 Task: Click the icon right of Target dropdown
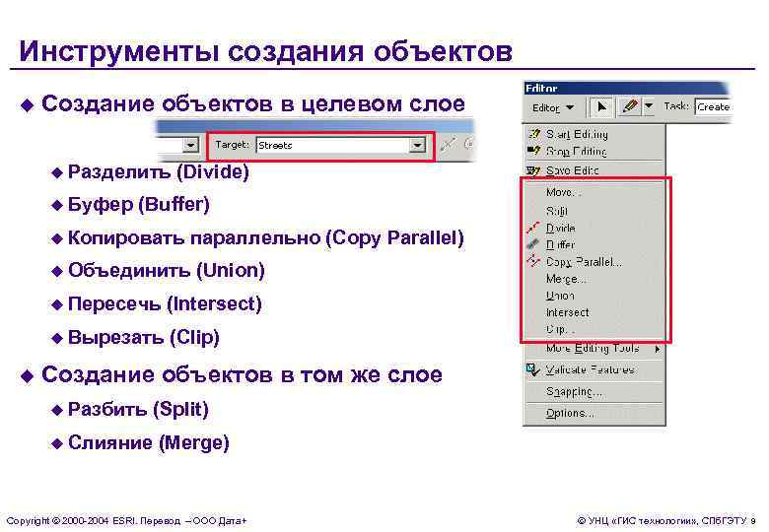click(x=448, y=145)
